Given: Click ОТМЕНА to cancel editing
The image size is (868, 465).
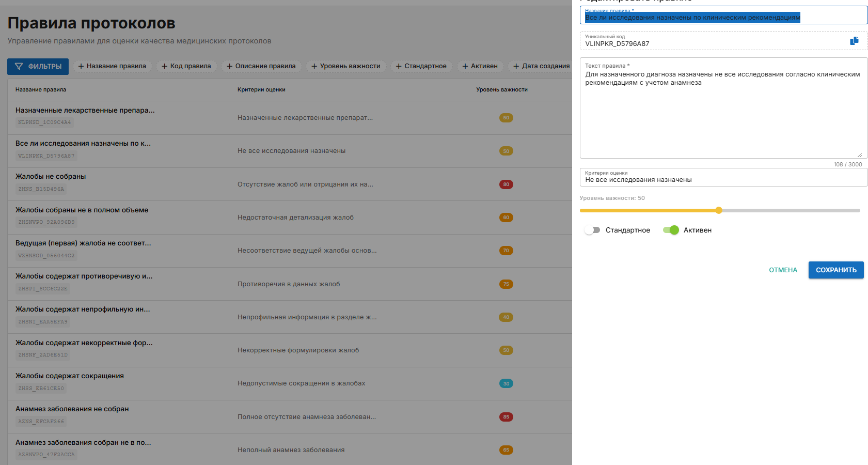Looking at the screenshot, I should coord(783,270).
